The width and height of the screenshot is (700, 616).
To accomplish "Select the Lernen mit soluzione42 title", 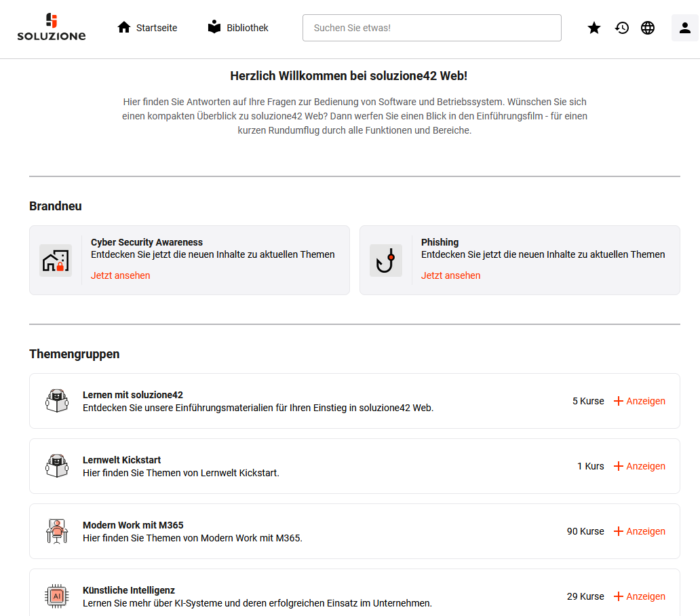I will [x=133, y=395].
